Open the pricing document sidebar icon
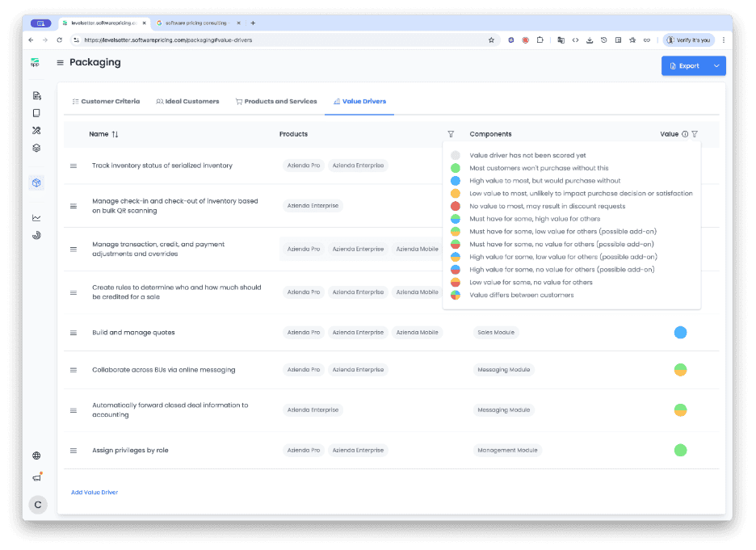The image size is (756, 550). pyautogui.click(x=36, y=95)
